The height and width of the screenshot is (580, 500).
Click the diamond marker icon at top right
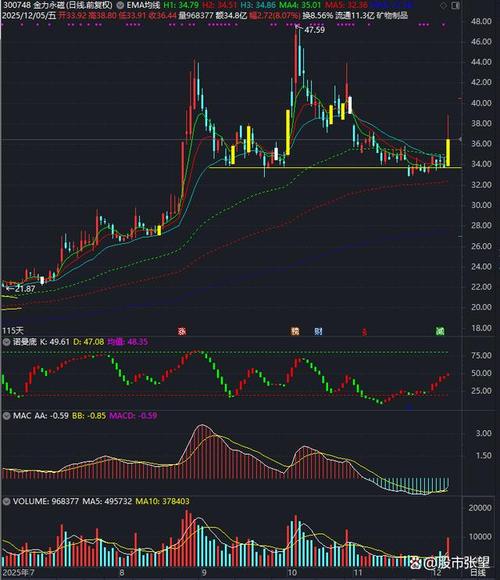(443, 5)
